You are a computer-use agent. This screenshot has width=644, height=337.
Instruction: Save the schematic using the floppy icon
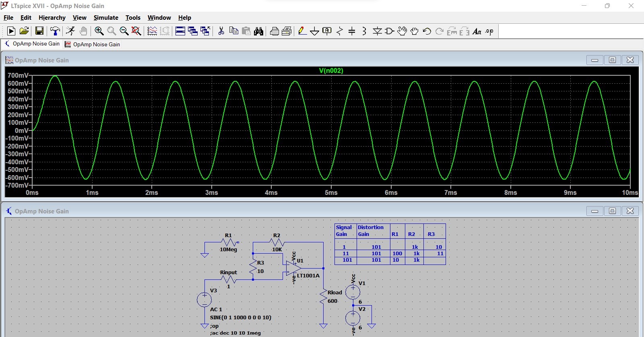coord(39,31)
